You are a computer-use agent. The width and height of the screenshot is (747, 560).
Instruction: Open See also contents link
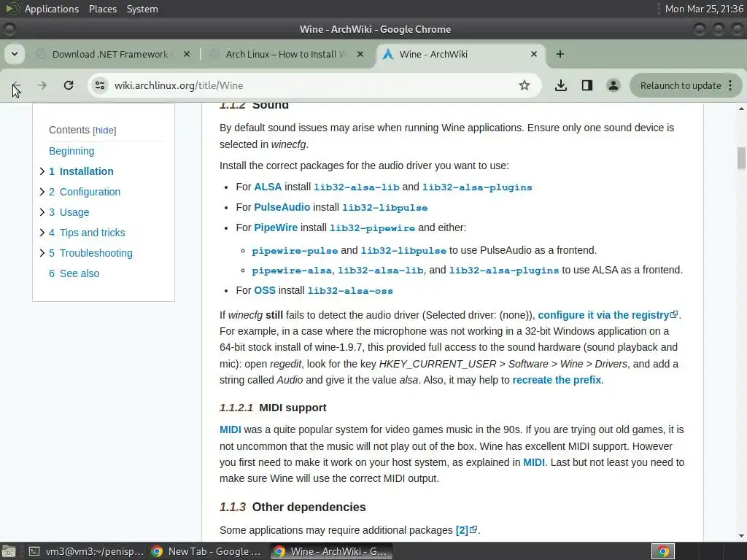[x=74, y=273]
